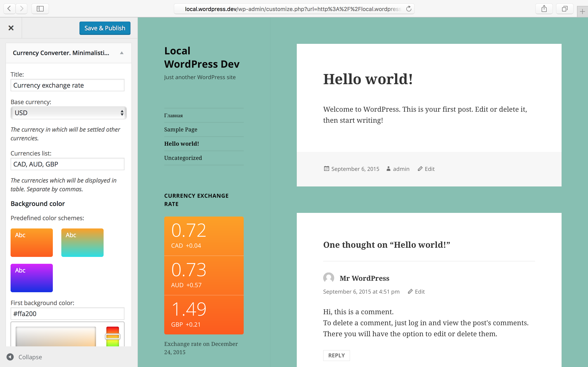Click the Safari share icon in the toolbar
The width and height of the screenshot is (588, 367).
(544, 8)
